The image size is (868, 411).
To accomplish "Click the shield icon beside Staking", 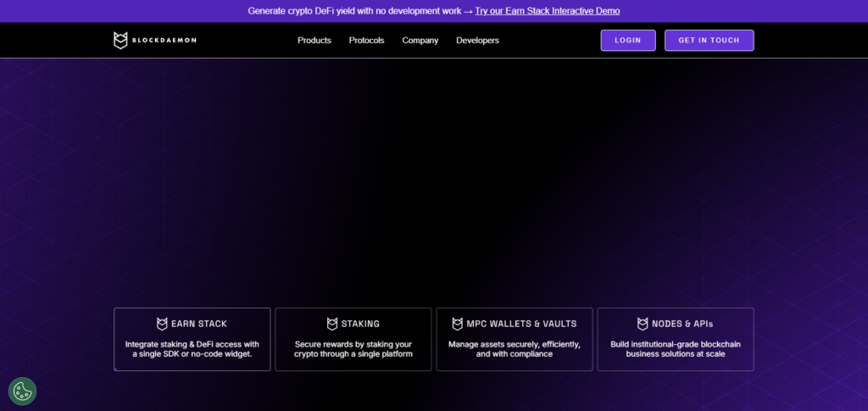I will (x=332, y=324).
